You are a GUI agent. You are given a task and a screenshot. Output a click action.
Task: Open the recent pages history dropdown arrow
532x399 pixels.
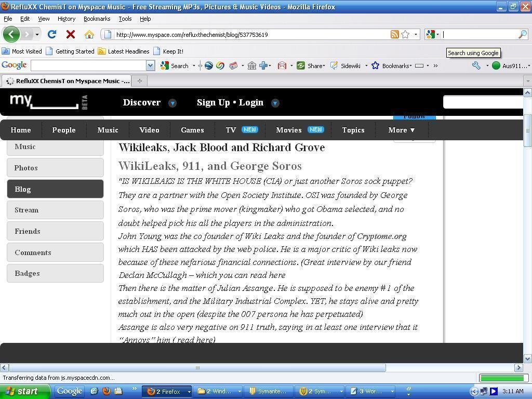(37, 34)
